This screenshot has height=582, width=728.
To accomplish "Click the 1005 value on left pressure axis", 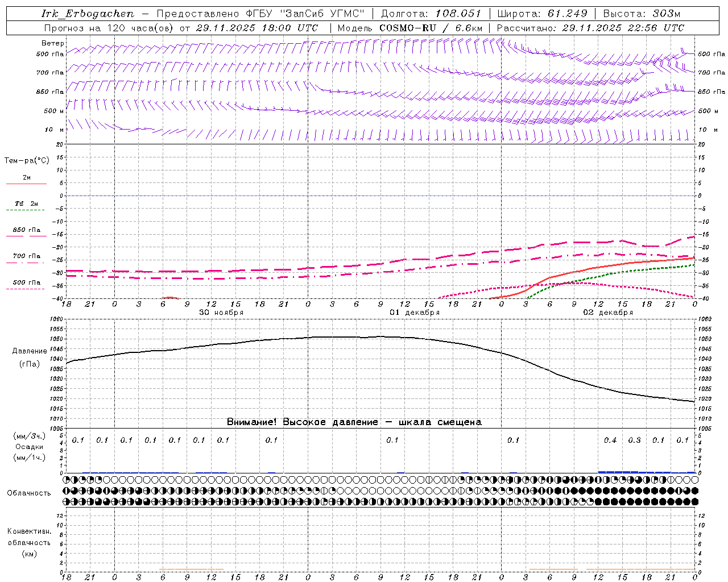I will 57,429.
